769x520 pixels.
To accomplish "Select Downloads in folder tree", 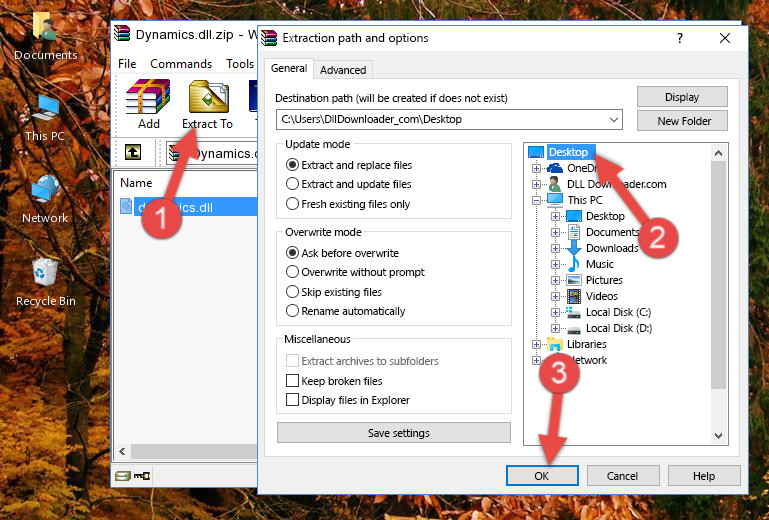I will click(612, 248).
